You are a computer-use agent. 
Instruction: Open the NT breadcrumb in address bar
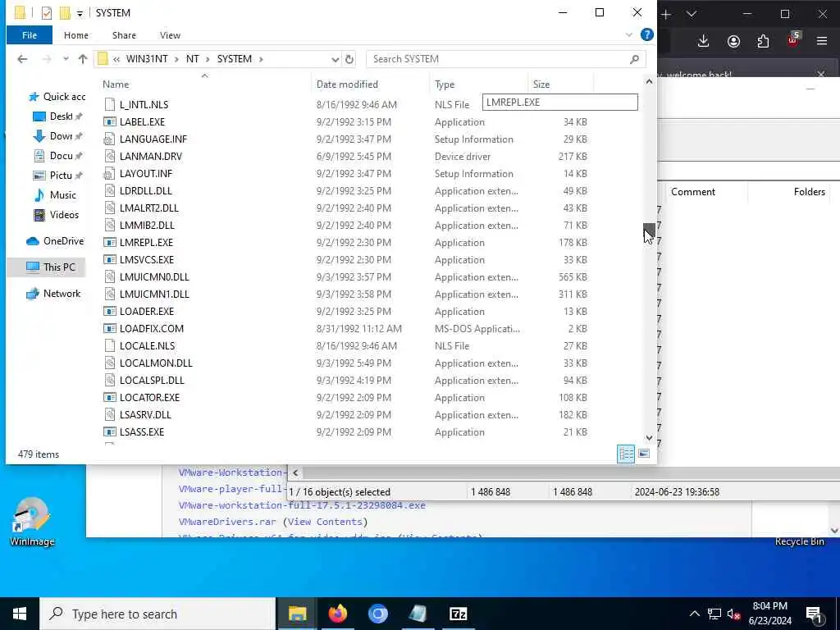pos(192,59)
